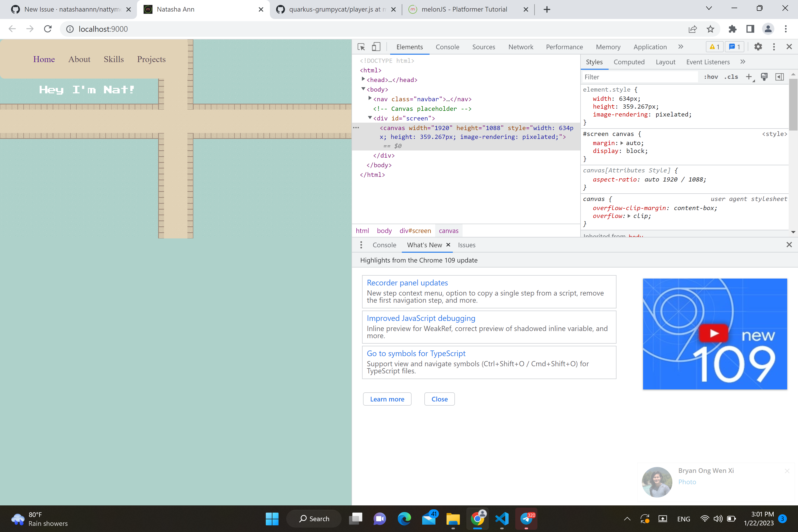The width and height of the screenshot is (798, 532).
Task: Bookmark this page star icon
Action: coord(710,29)
